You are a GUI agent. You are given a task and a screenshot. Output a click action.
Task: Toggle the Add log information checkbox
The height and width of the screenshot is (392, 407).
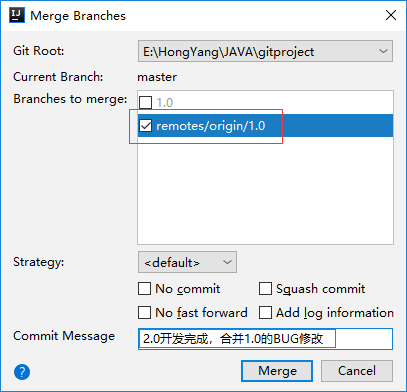[265, 313]
